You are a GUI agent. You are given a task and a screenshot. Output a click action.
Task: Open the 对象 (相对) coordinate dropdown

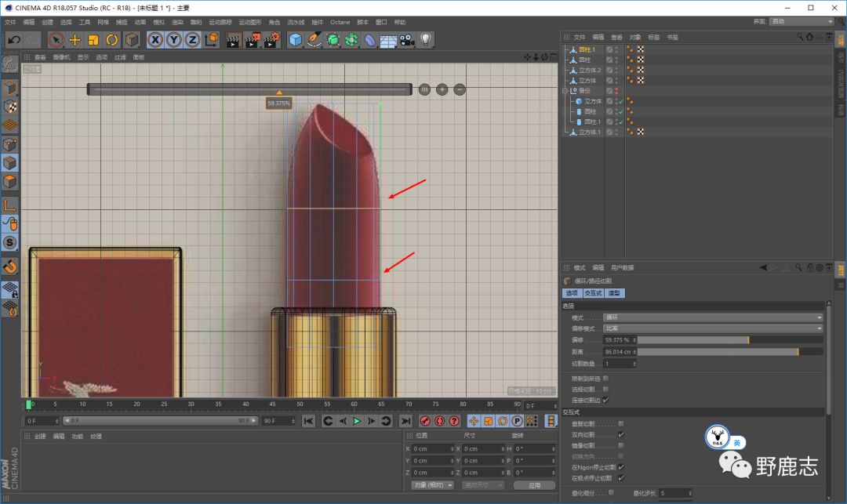tap(432, 485)
